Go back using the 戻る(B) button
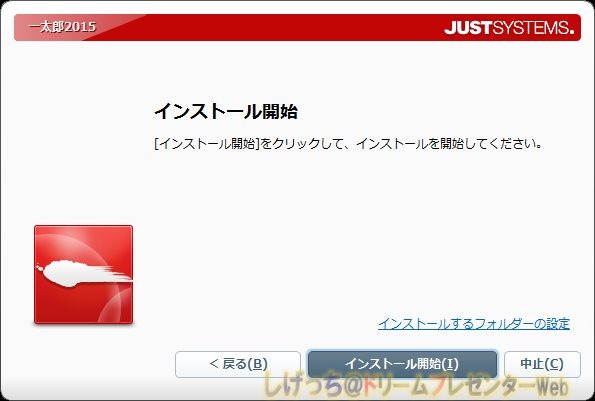 (x=238, y=364)
